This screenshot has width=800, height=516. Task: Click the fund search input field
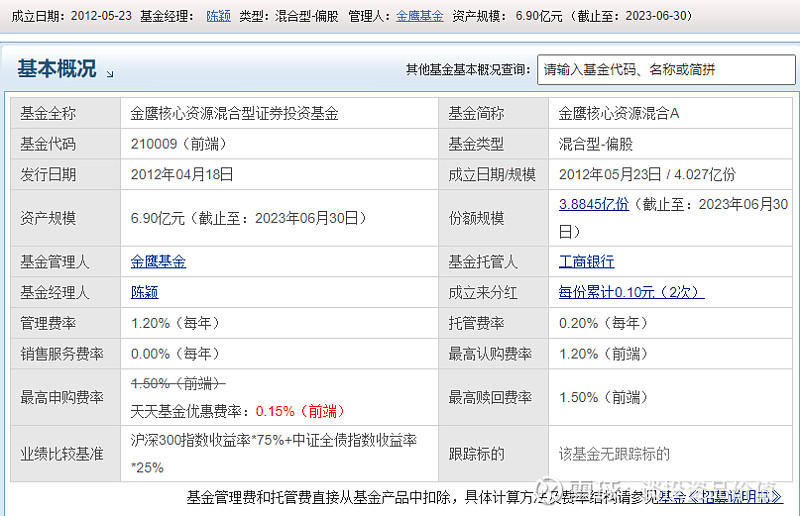tap(666, 69)
